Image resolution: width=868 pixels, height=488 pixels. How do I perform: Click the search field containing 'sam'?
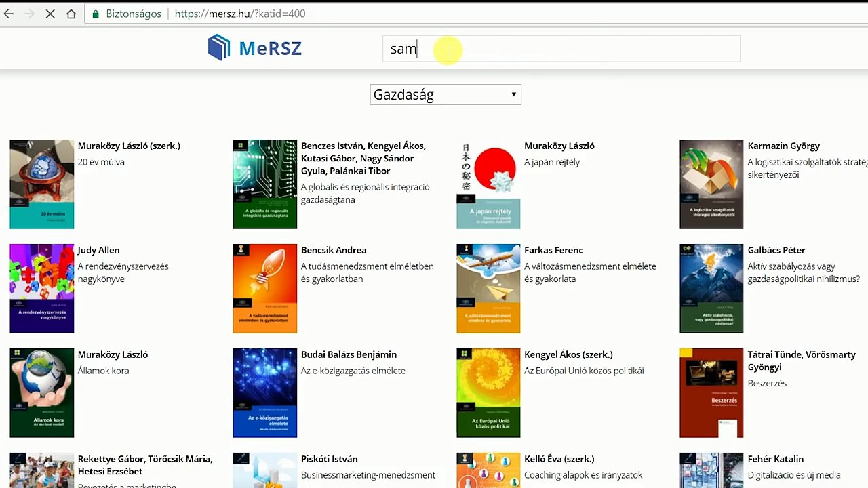point(561,49)
